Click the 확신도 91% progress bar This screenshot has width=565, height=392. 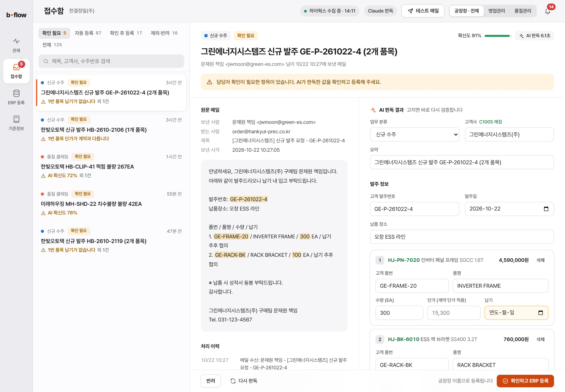tap(498, 36)
